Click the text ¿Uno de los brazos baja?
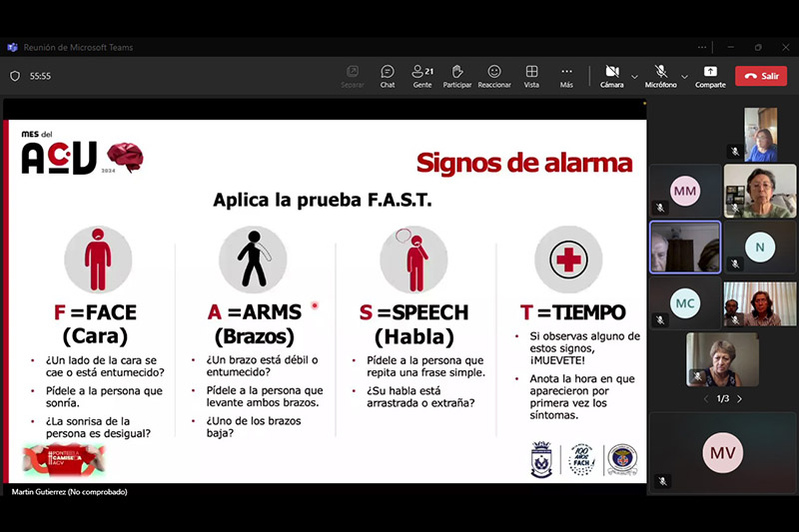The height and width of the screenshot is (532, 799). pyautogui.click(x=254, y=426)
